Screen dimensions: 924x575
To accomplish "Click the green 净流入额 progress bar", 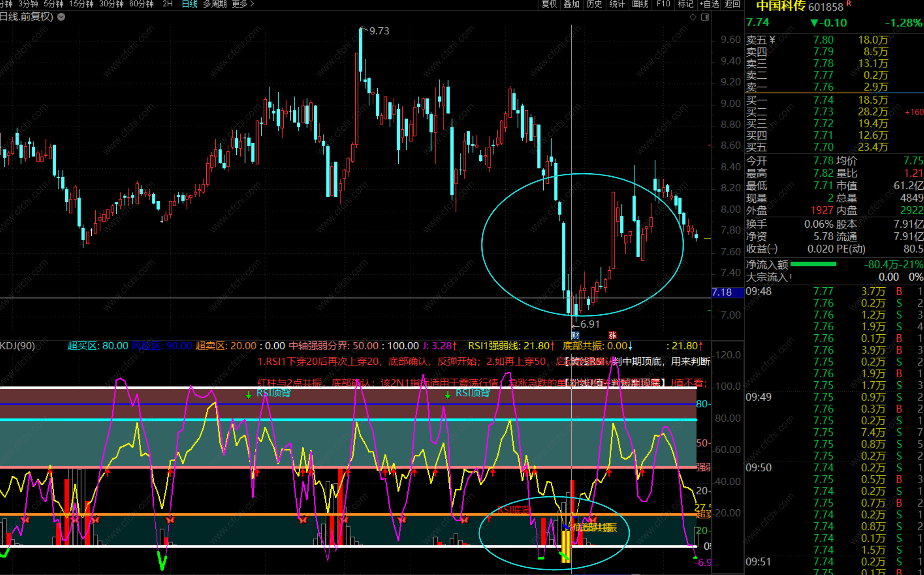I will 813,264.
